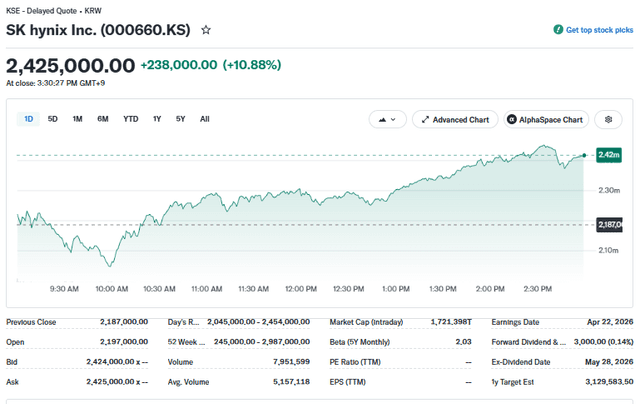The height and width of the screenshot is (404, 640).
Task: Click the EPS (TTM) label
Action: coord(348,382)
